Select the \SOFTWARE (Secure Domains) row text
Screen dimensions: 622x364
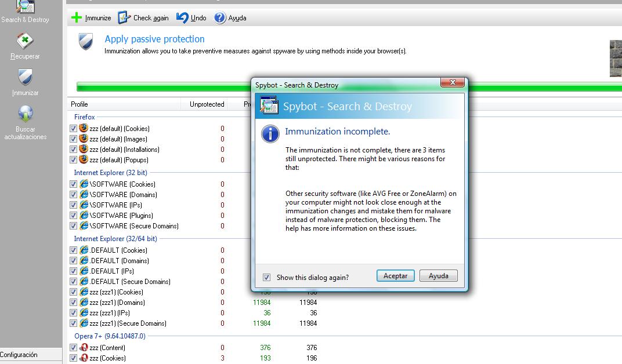pos(134,226)
